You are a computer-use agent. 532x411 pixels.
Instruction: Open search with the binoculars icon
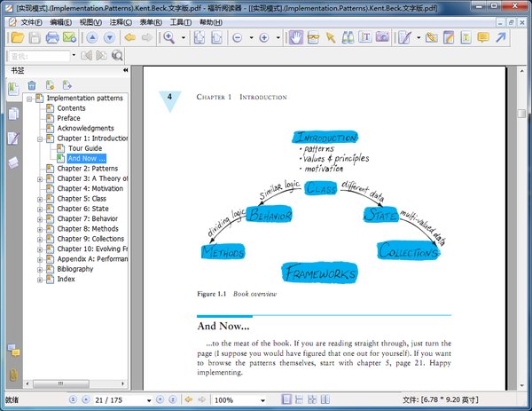click(x=348, y=37)
